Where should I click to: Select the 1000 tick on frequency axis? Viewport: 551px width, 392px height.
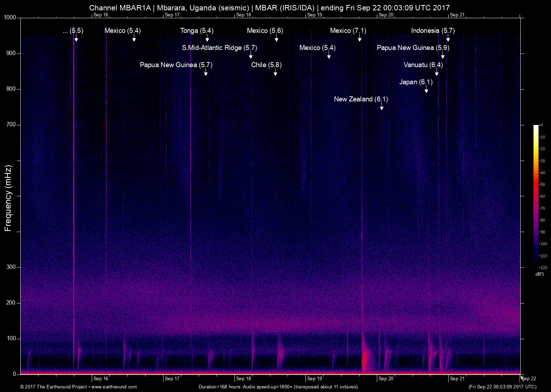(x=10, y=17)
